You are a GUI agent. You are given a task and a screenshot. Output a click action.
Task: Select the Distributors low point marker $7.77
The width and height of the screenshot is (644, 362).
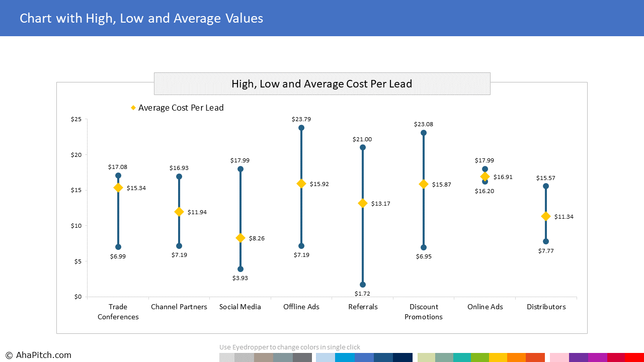(546, 241)
